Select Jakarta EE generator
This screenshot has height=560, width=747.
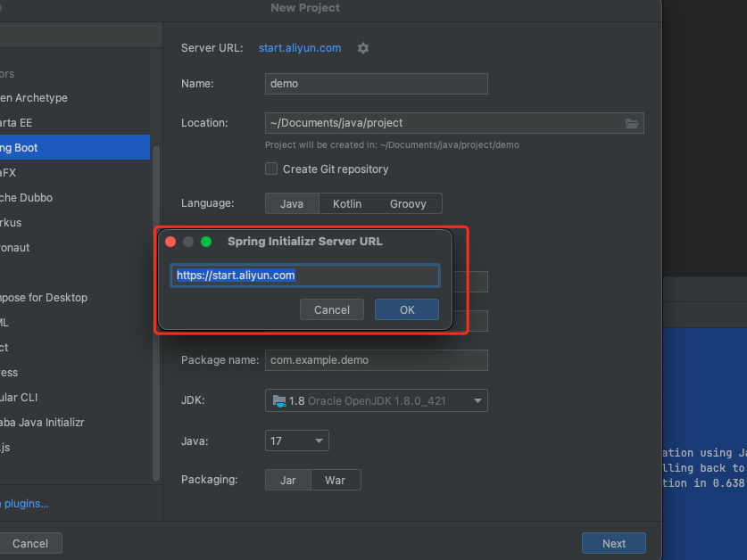(75, 123)
